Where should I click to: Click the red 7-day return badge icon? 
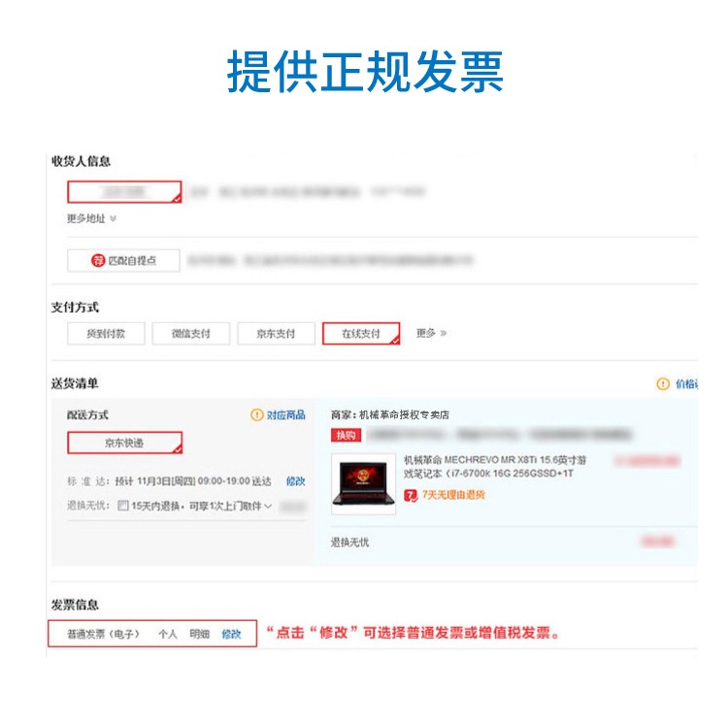(411, 495)
